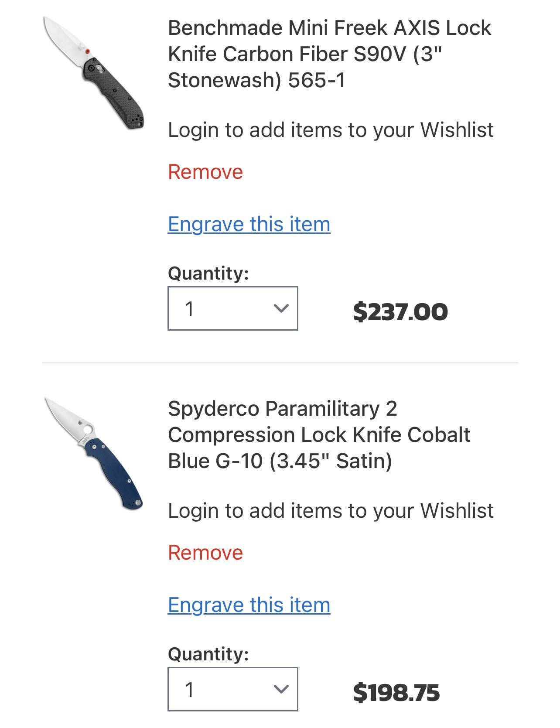Click the divider line between the cart items
The height and width of the screenshot is (728, 560).
280,362
